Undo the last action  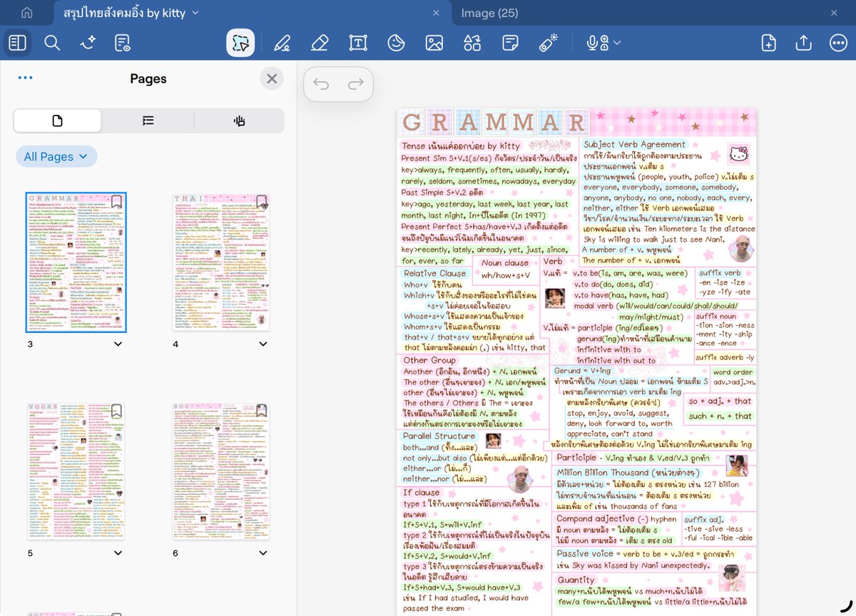tap(321, 85)
